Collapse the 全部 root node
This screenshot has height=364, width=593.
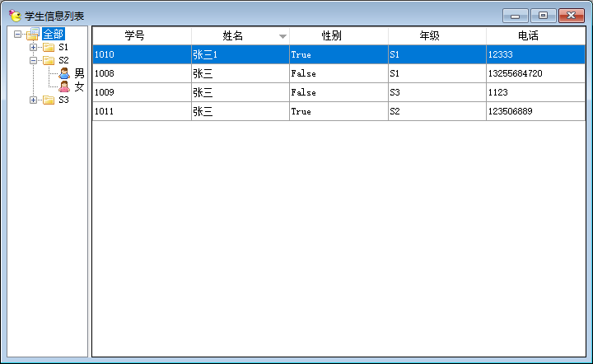tap(18, 35)
